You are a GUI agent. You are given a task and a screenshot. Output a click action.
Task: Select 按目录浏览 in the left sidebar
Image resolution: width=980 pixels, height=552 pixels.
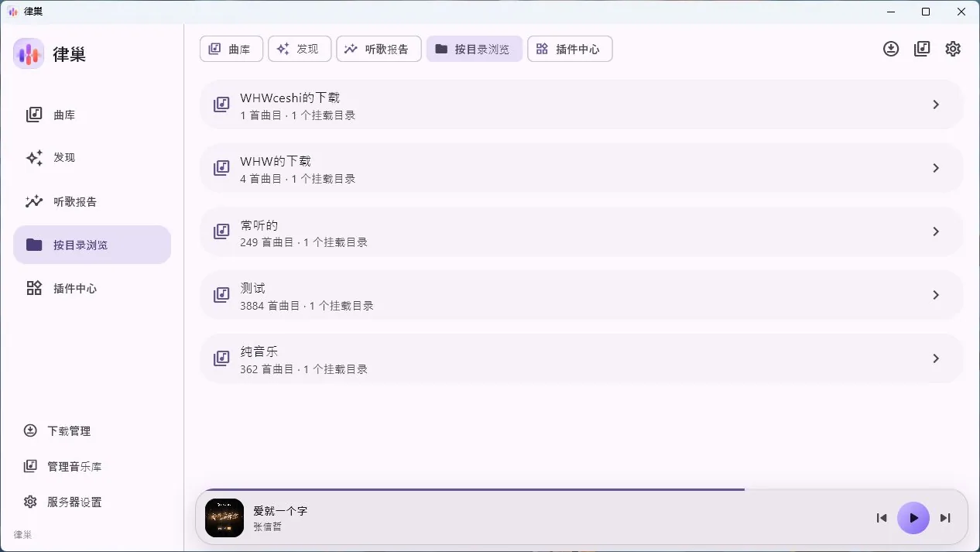pyautogui.click(x=92, y=245)
